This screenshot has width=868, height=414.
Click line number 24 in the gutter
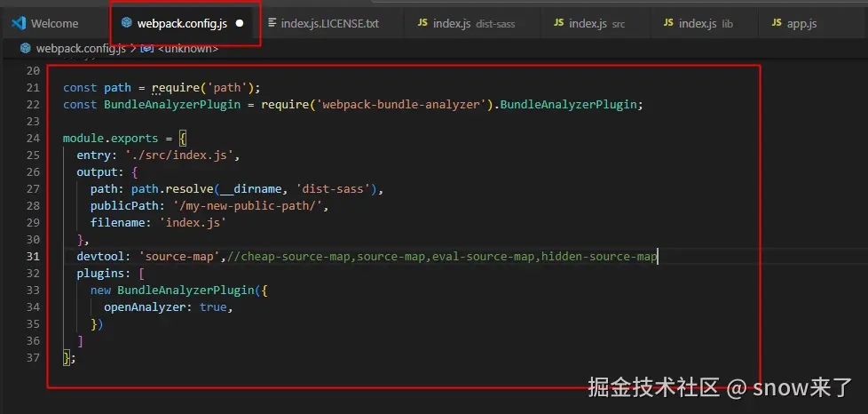point(33,138)
